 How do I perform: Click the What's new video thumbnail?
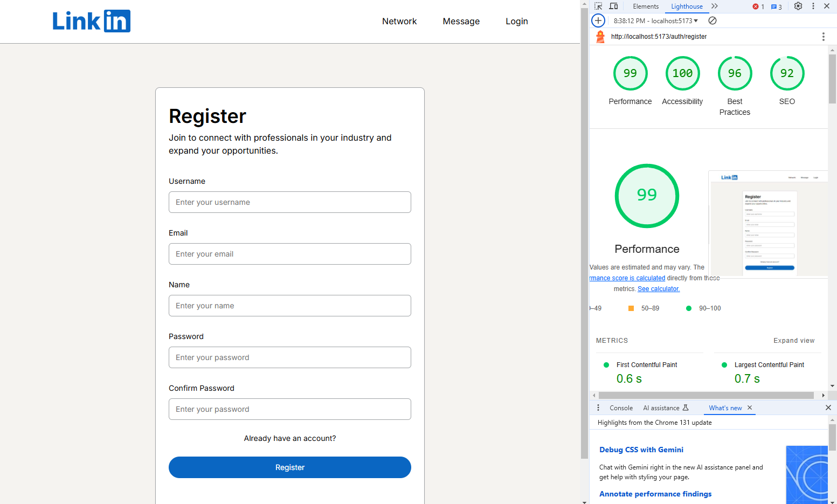[807, 475]
